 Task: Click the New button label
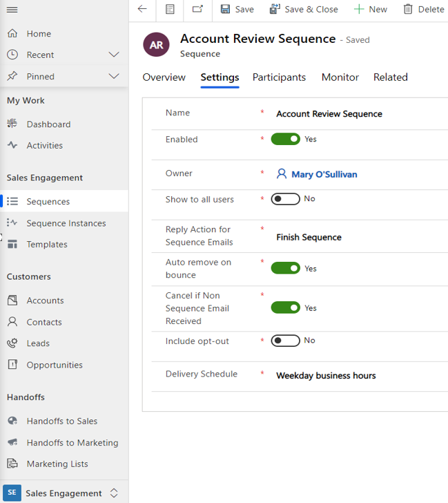pos(378,9)
